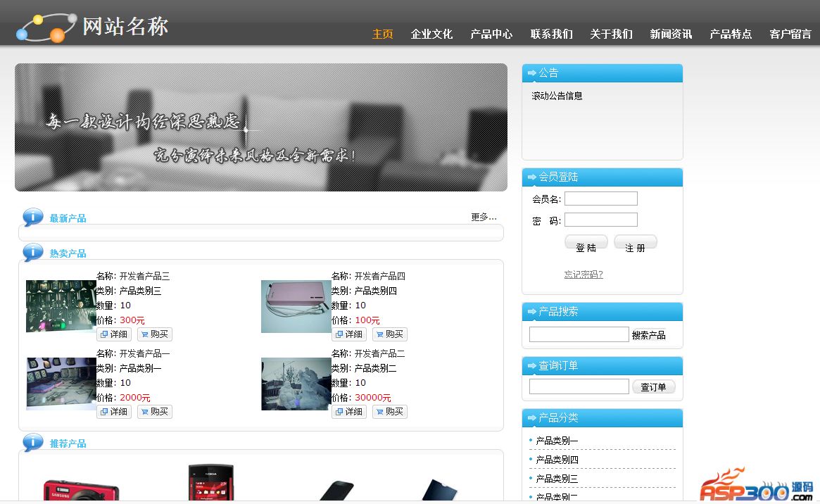
Task: Click the 更多... link for newest products
Action: (484, 217)
